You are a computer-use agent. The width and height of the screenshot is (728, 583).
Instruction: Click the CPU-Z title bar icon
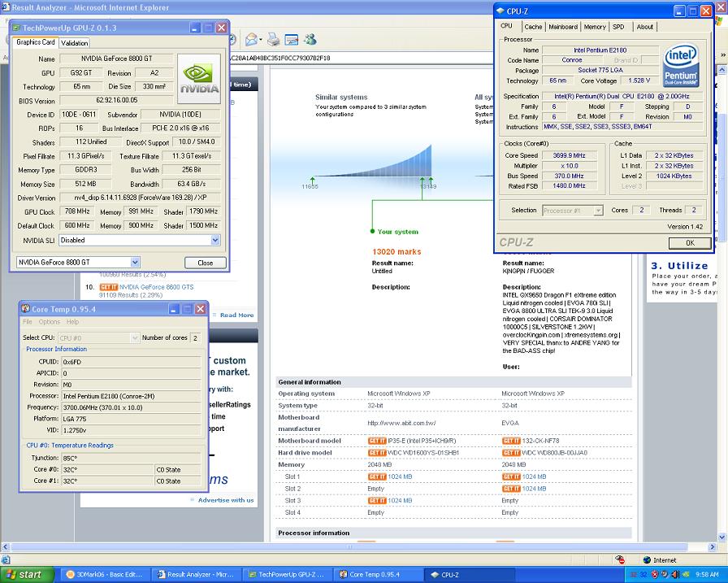pos(500,11)
